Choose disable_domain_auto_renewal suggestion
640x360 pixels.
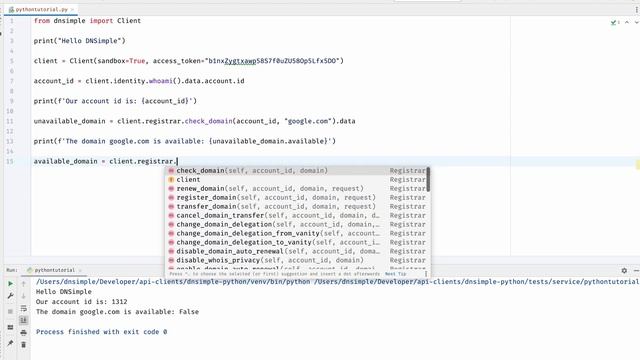click(x=297, y=251)
